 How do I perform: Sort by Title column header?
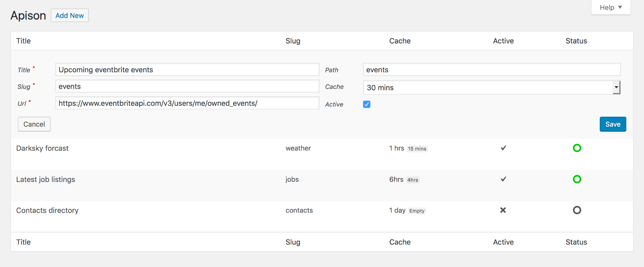pyautogui.click(x=24, y=41)
